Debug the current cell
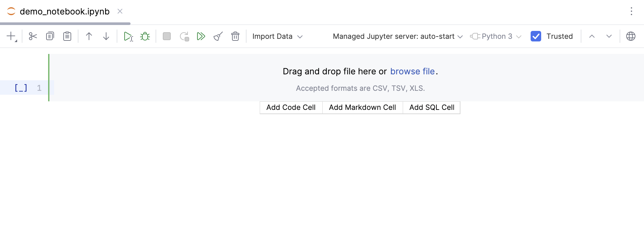The height and width of the screenshot is (250, 644). [145, 36]
